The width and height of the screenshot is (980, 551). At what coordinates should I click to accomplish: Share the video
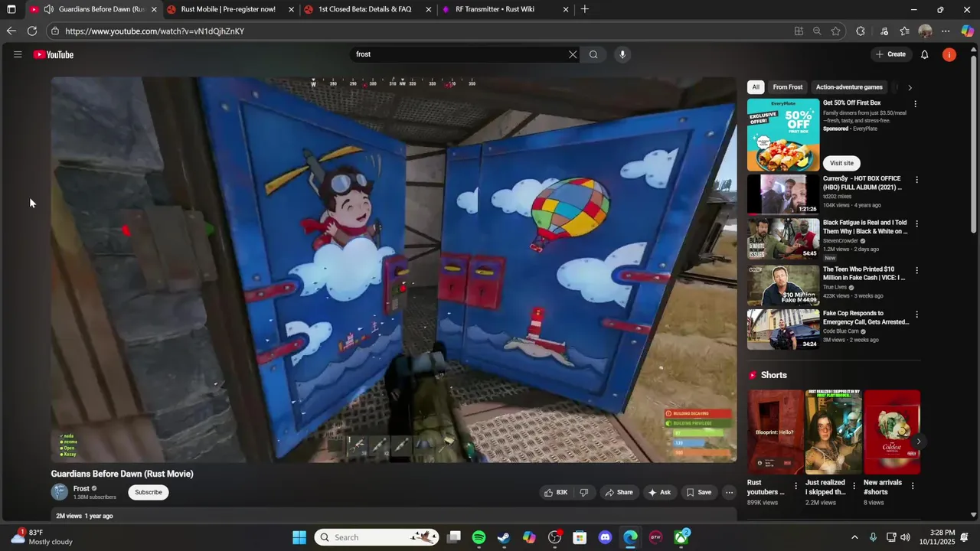tap(619, 492)
